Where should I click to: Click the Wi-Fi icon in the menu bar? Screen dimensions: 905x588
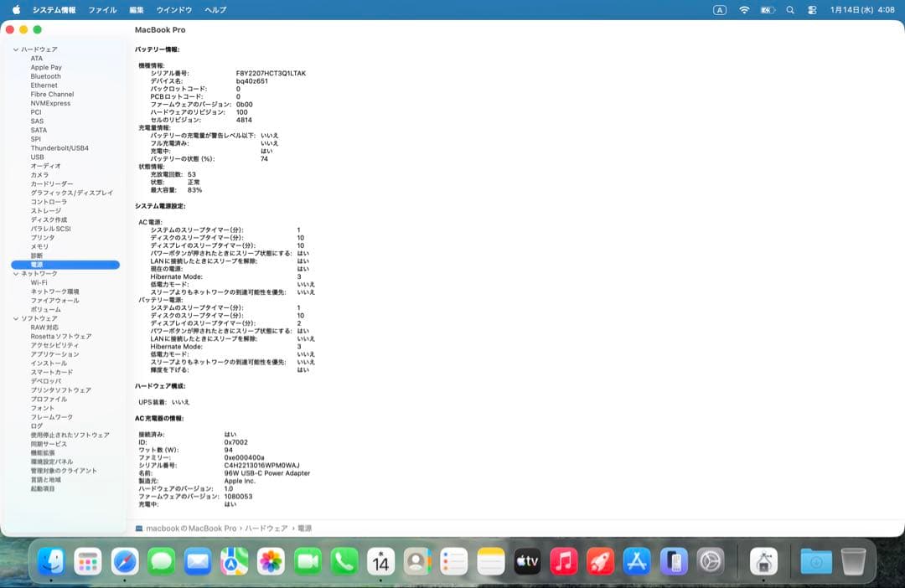click(x=745, y=10)
